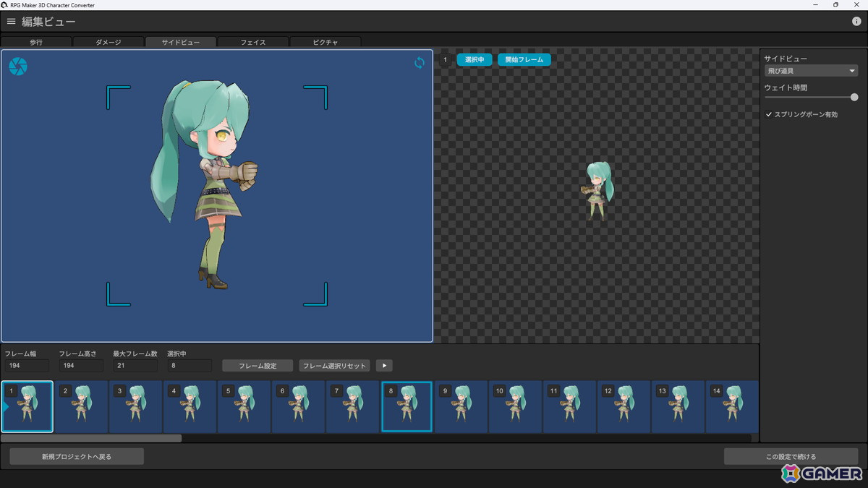Switch to the 歩行 tab
The width and height of the screenshot is (868, 488).
click(36, 42)
